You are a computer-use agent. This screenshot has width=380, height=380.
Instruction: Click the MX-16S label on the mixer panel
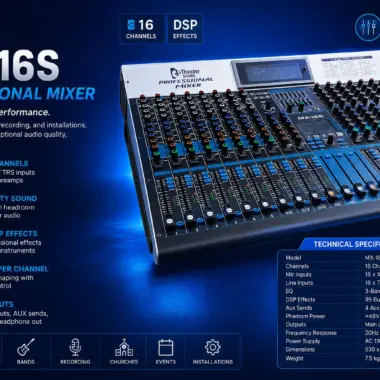click(x=310, y=118)
